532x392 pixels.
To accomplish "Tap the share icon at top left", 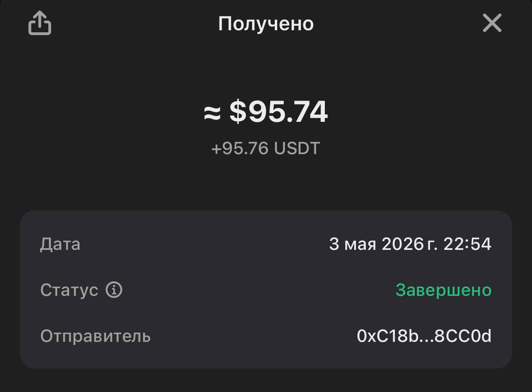I will click(40, 23).
